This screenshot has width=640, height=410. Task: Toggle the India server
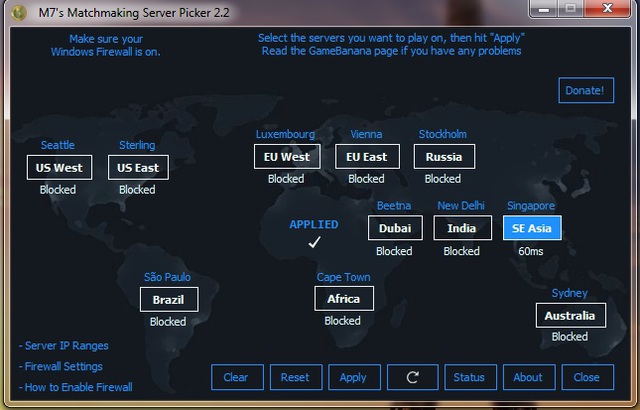tap(462, 228)
